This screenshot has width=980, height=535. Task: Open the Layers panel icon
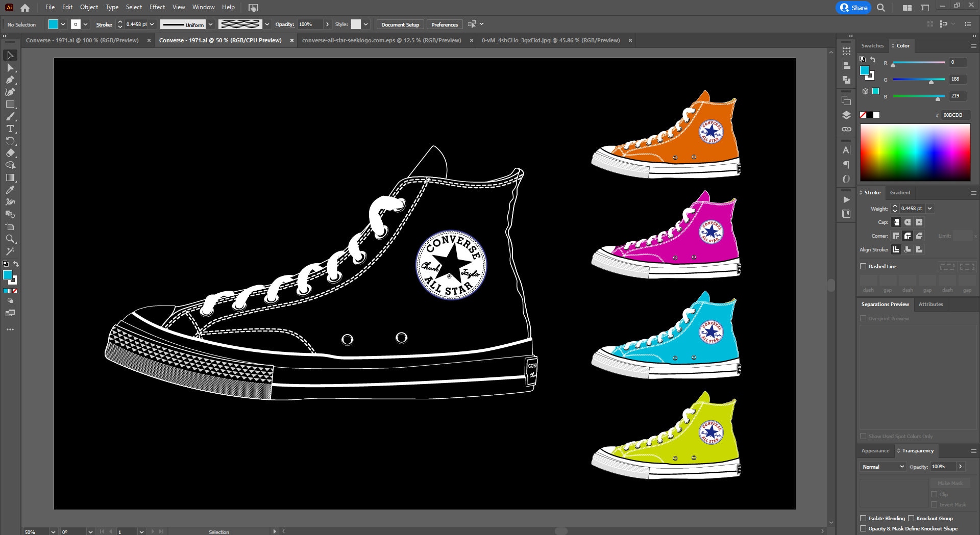click(846, 115)
